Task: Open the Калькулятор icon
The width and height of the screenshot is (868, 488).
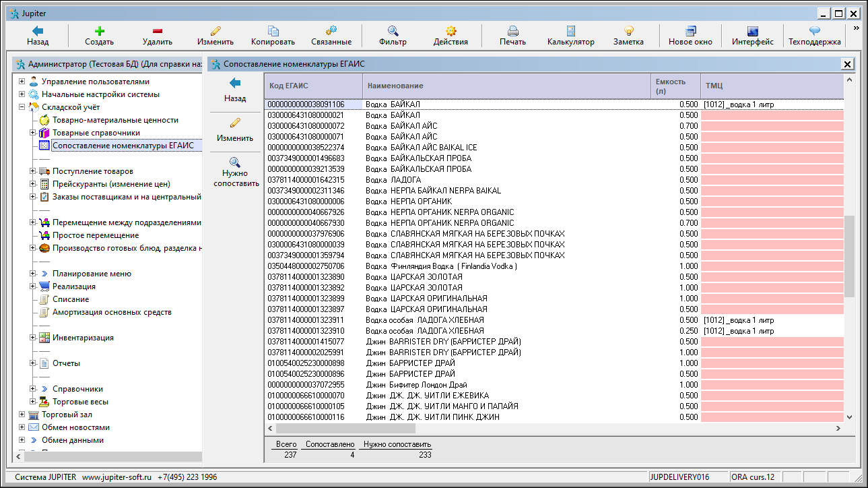Action: (570, 31)
